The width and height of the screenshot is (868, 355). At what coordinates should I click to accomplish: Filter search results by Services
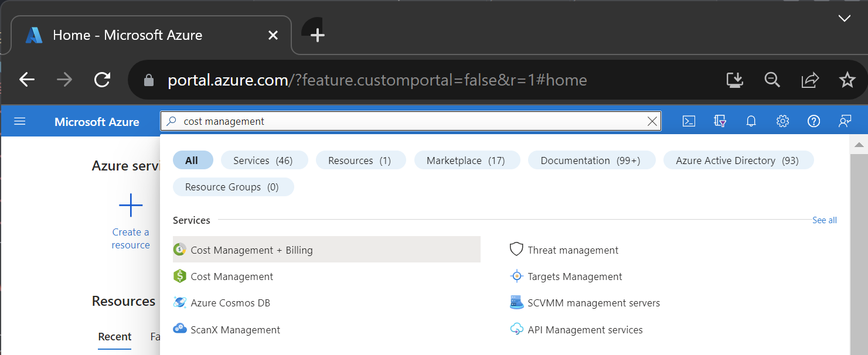[263, 161]
